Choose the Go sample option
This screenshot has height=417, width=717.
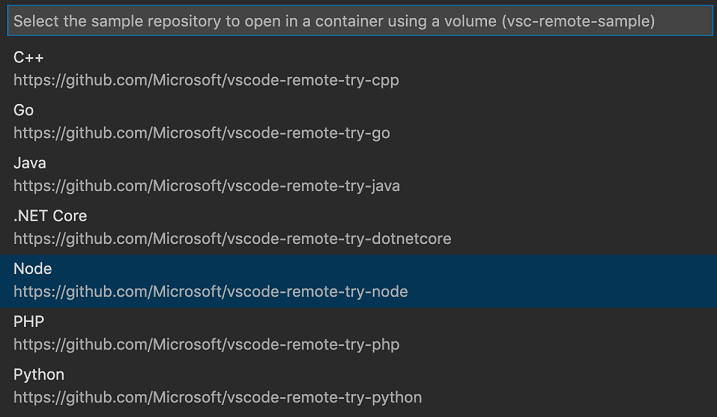point(24,110)
